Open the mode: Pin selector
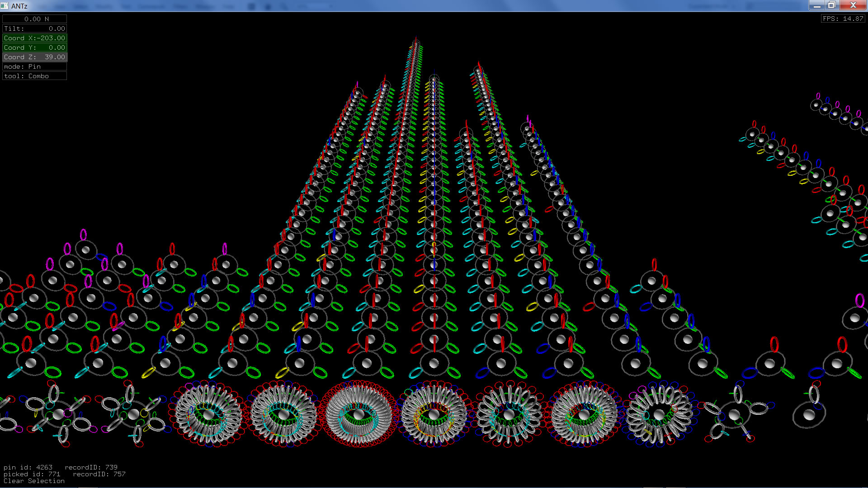 point(34,66)
